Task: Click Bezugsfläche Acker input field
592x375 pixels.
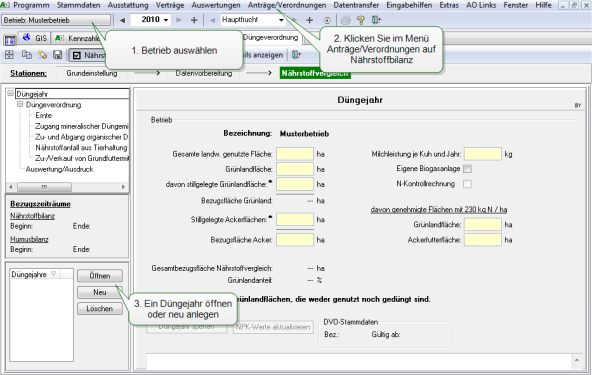Action: tap(295, 240)
